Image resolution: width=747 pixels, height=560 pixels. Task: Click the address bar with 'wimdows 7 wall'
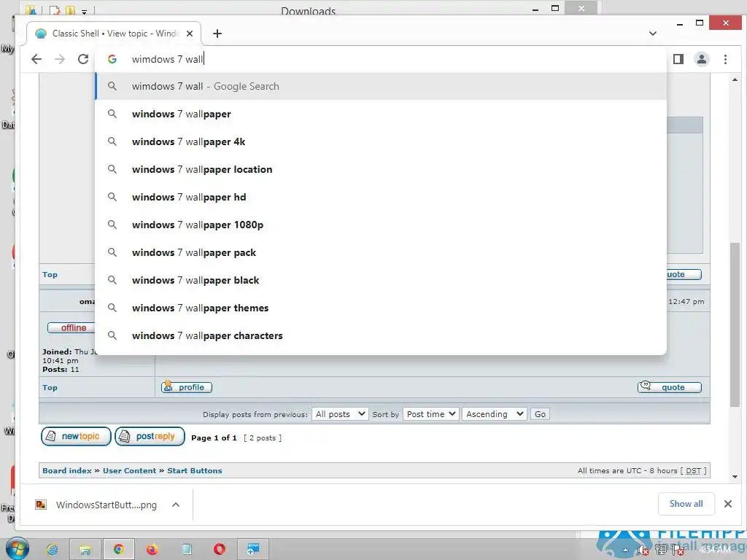click(381, 59)
